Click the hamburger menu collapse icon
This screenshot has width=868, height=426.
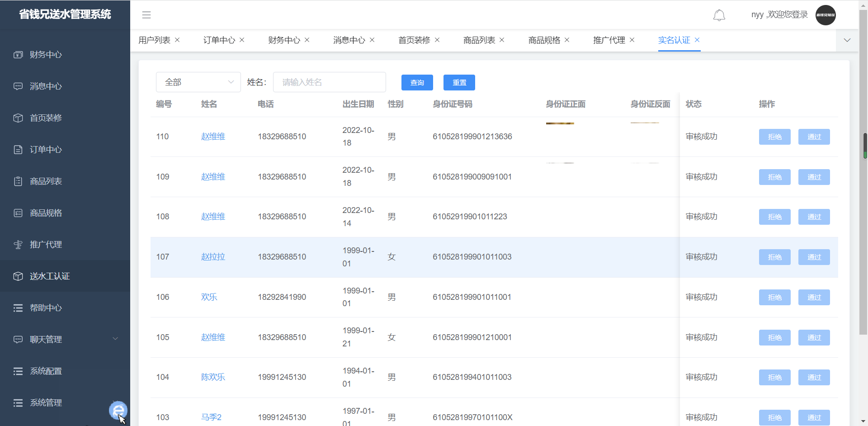[x=146, y=15]
